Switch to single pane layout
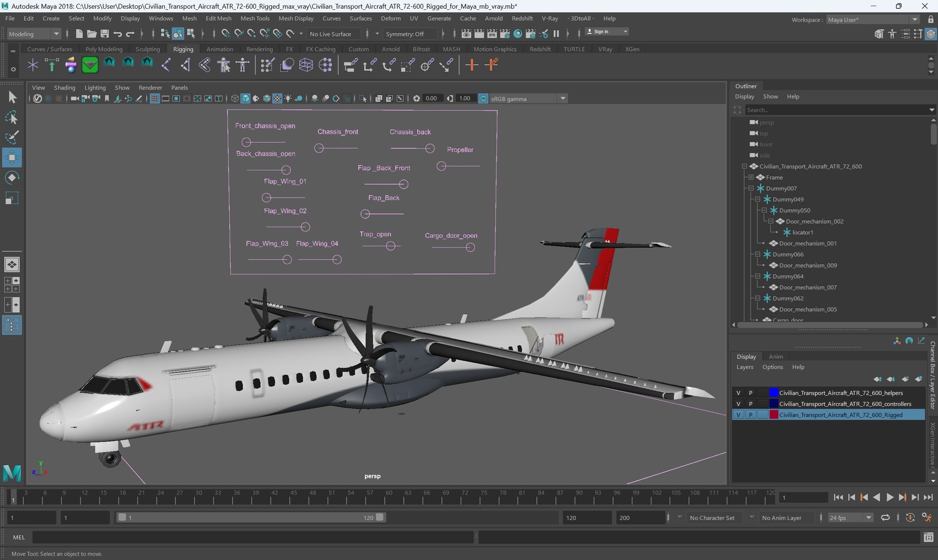The height and width of the screenshot is (560, 938). pos(11,264)
